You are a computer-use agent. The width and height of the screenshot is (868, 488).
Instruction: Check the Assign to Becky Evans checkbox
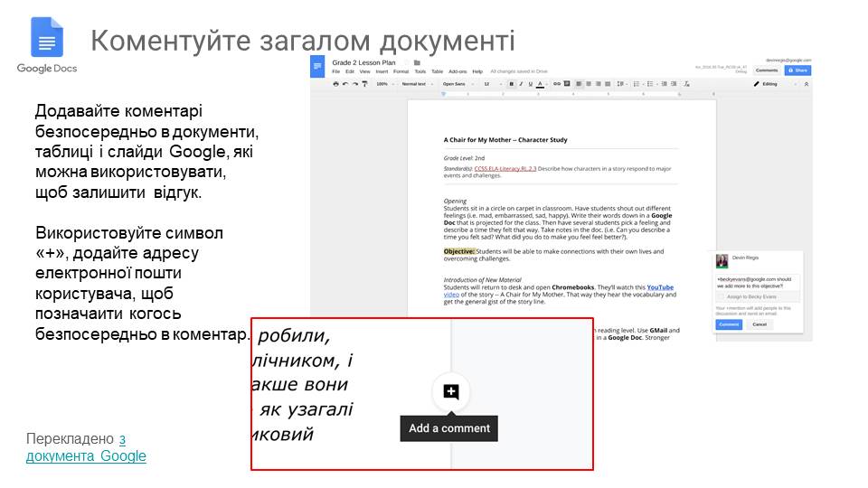pos(721,296)
